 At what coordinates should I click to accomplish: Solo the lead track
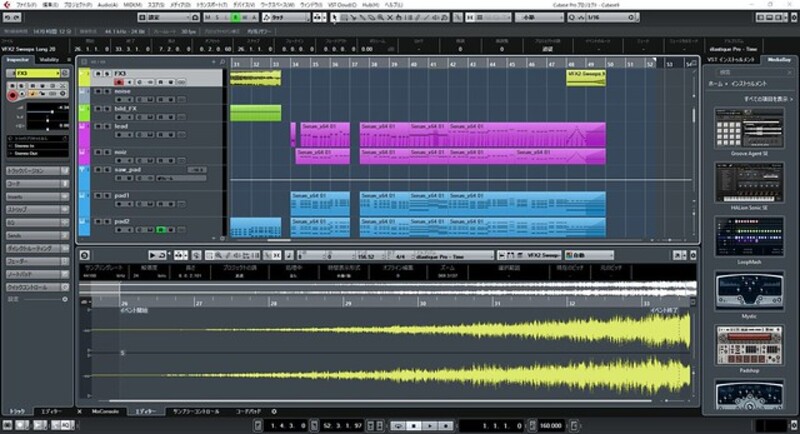point(107,126)
